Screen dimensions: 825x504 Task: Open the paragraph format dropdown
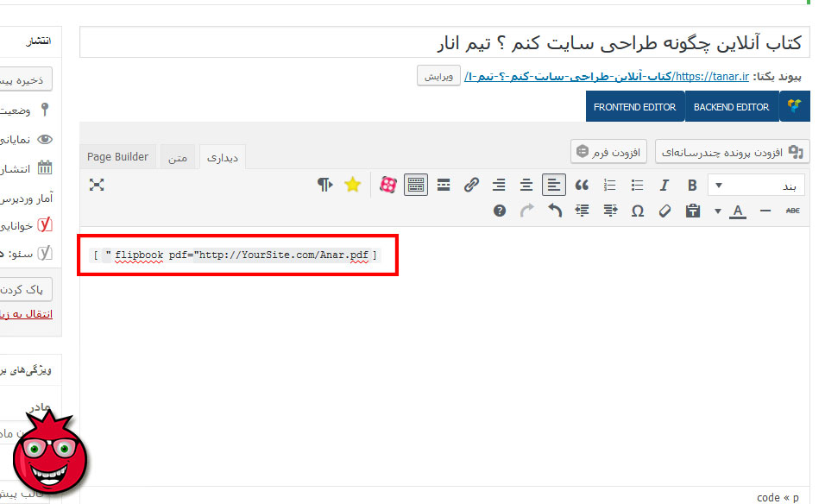point(756,185)
